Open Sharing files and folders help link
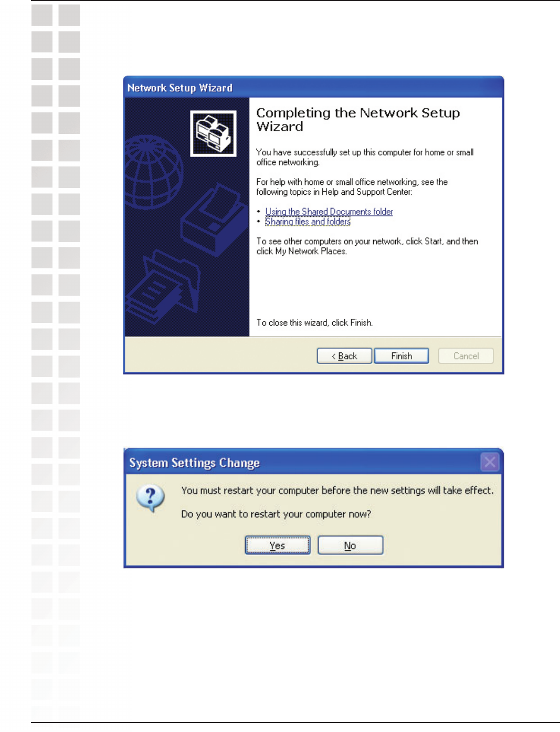This screenshot has height=732, width=560. tap(308, 222)
